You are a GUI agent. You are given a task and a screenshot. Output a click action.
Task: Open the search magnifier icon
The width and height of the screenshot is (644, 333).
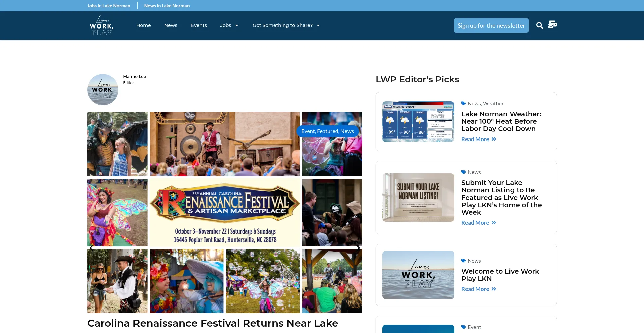[539, 25]
